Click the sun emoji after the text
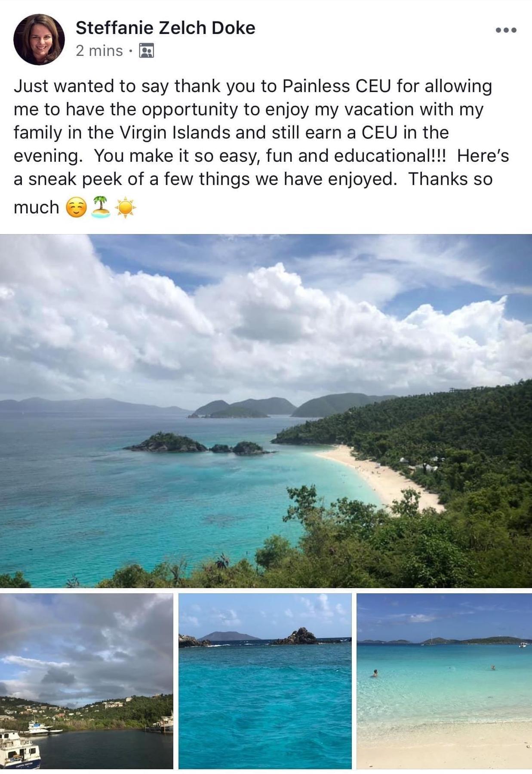Image resolution: width=532 pixels, height=774 pixels. click(x=126, y=208)
